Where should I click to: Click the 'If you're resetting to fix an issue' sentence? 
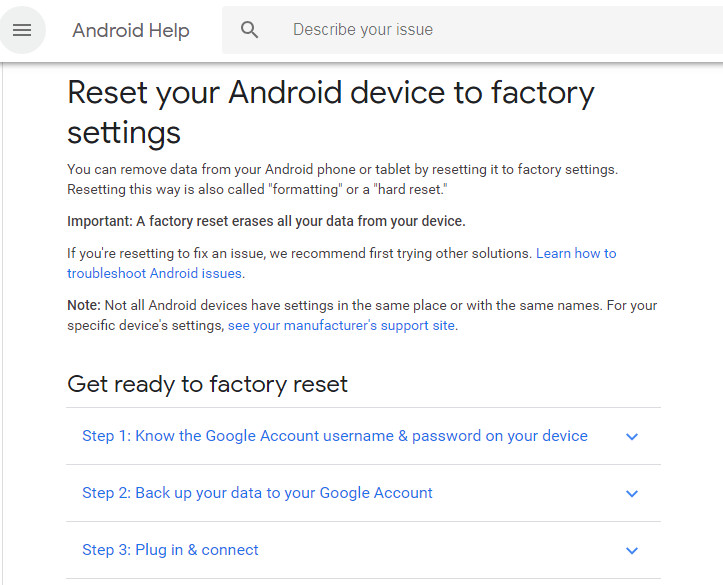coord(300,254)
